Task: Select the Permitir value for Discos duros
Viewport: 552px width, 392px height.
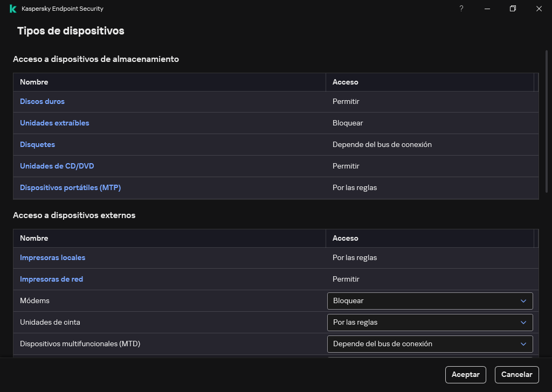Action: pyautogui.click(x=346, y=101)
